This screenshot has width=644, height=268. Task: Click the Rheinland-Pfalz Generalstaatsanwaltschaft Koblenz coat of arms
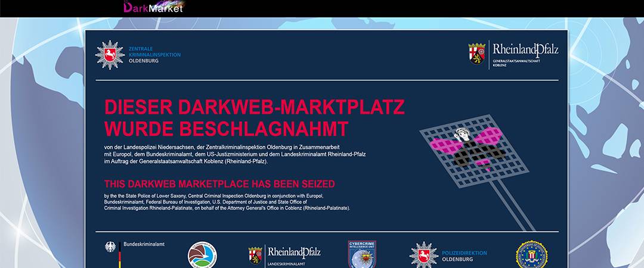pos(476,54)
